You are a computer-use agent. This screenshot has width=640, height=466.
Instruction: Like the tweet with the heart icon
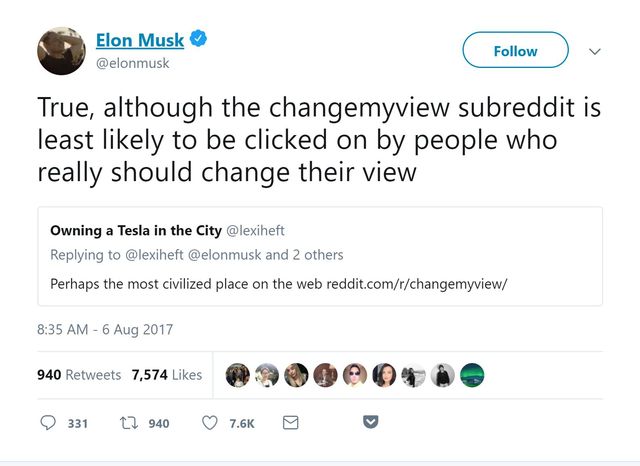click(210, 423)
